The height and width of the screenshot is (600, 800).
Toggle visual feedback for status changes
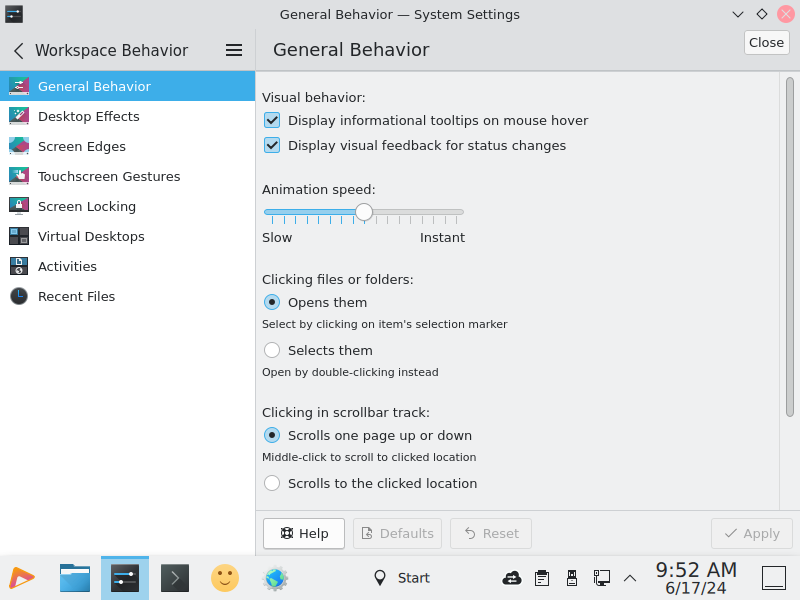point(272,145)
